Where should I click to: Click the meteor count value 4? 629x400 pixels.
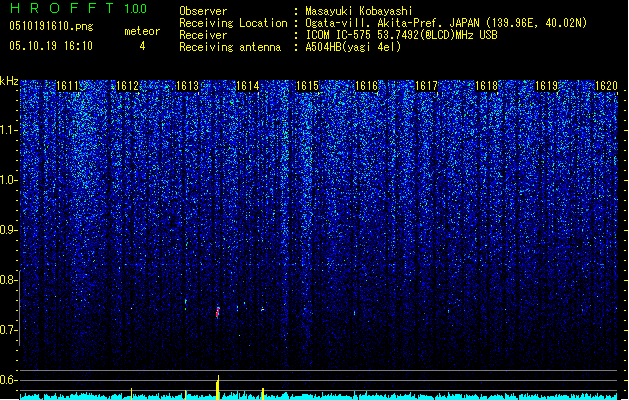point(142,46)
